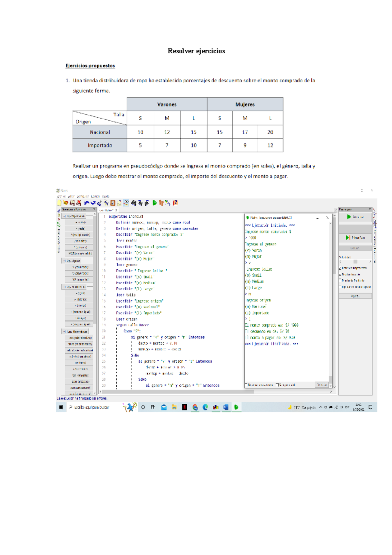Screen dimensions: 392x555
Task: Toggle the Entrar en subprocesos checkbox
Action: tap(340, 268)
